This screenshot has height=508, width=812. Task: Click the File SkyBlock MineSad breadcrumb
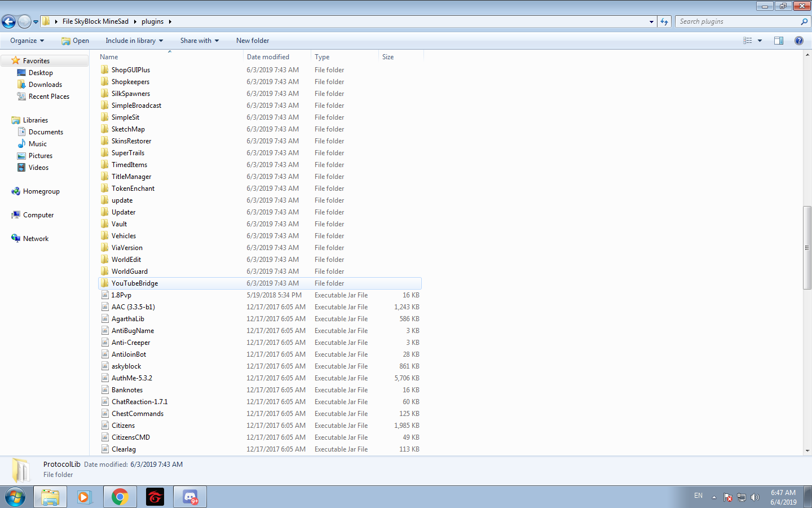95,21
